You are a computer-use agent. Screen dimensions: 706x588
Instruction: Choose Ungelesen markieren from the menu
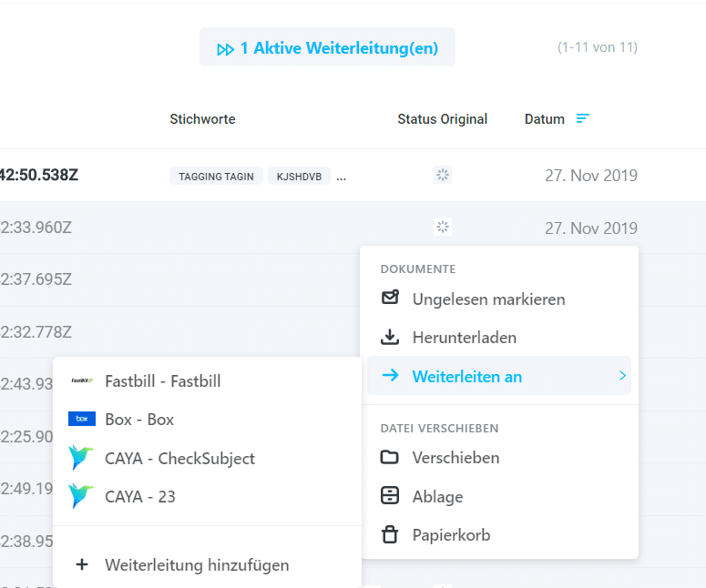pyautogui.click(x=499, y=299)
